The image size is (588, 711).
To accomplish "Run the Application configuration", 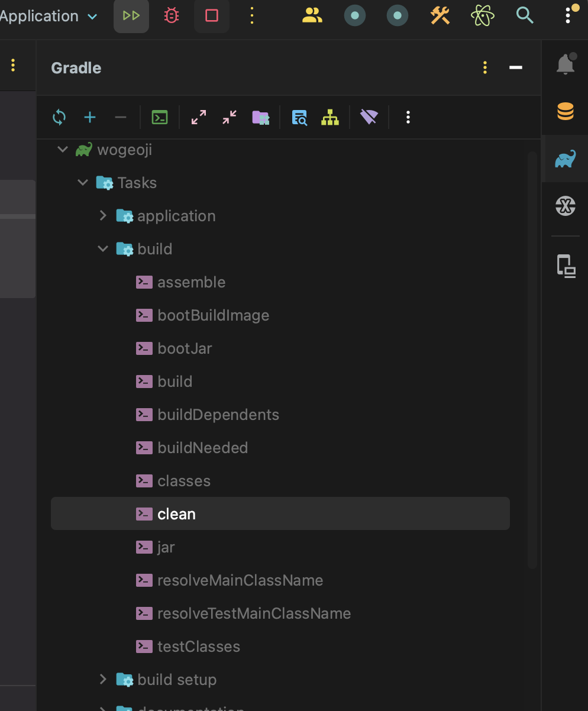I will click(x=131, y=16).
